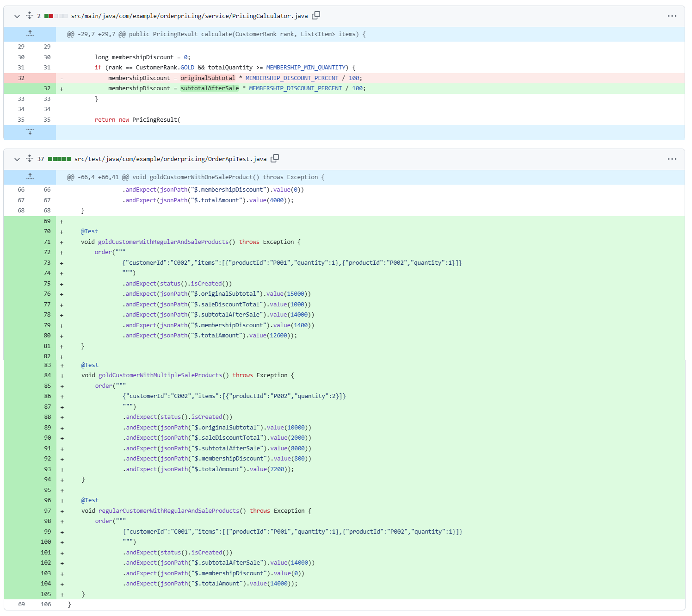Expand all lines in PricingCalculator.java
The height and width of the screenshot is (616, 692).
[30, 15]
